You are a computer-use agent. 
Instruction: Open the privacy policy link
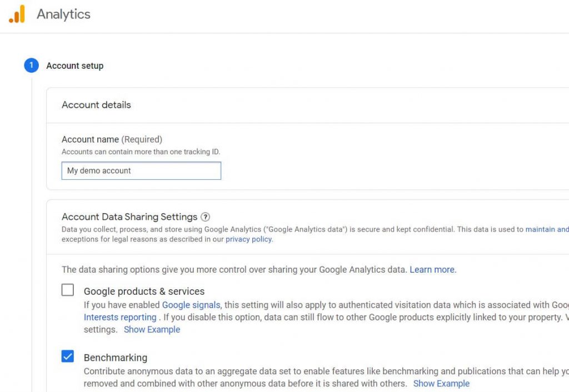click(x=248, y=239)
